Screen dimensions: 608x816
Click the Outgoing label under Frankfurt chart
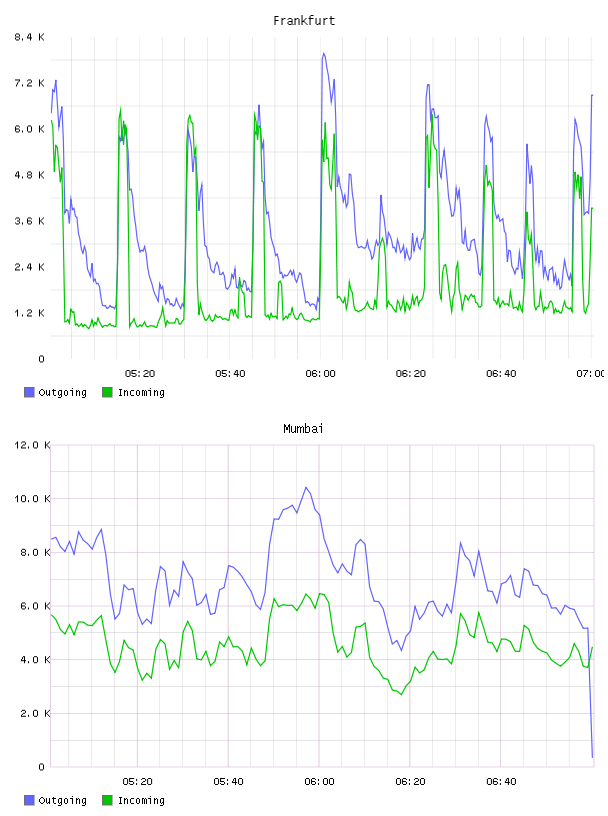tap(62, 392)
